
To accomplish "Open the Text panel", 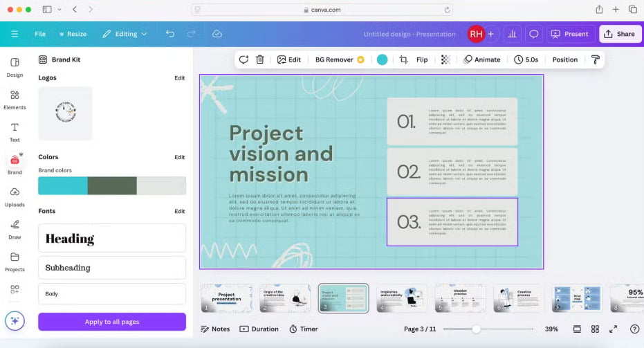I will click(x=15, y=133).
